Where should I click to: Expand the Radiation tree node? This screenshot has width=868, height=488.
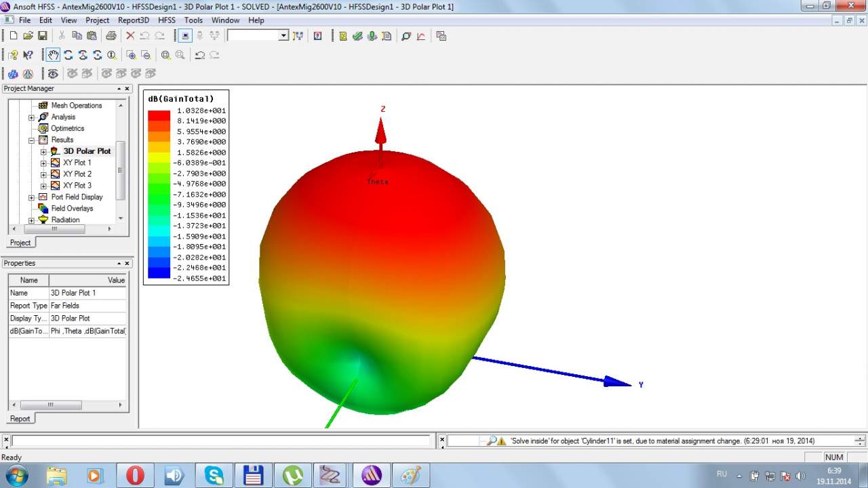point(31,220)
